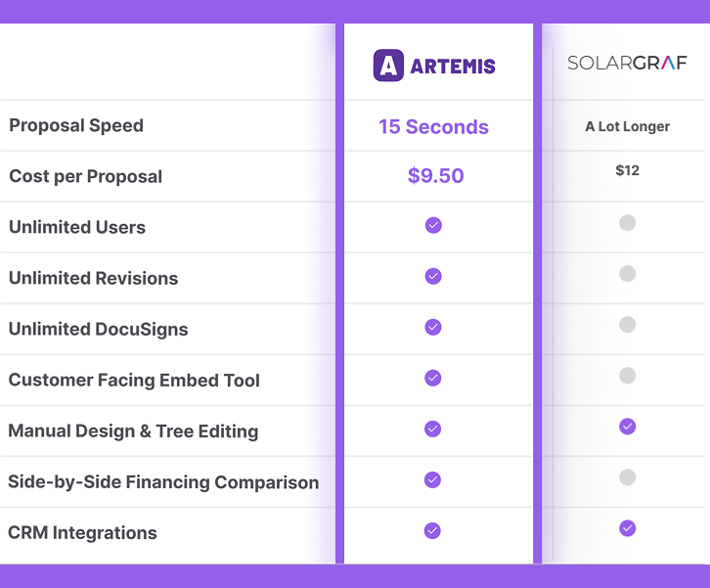
Task: Click the A Lot Longer text
Action: [x=627, y=126]
